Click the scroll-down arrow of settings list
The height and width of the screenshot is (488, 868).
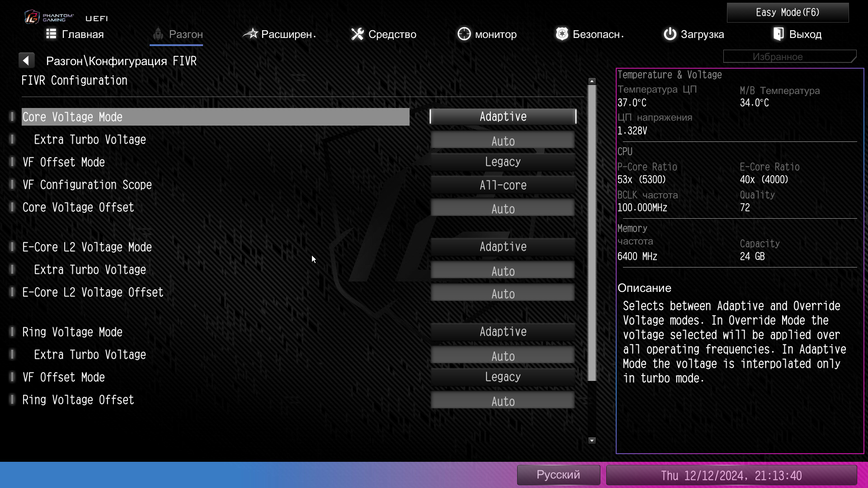point(592,441)
